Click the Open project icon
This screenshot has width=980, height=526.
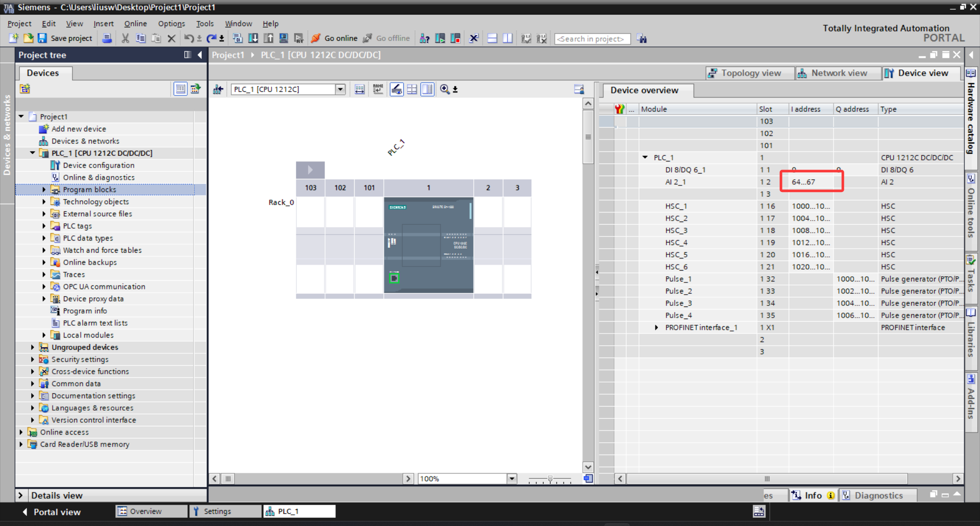tap(28, 38)
